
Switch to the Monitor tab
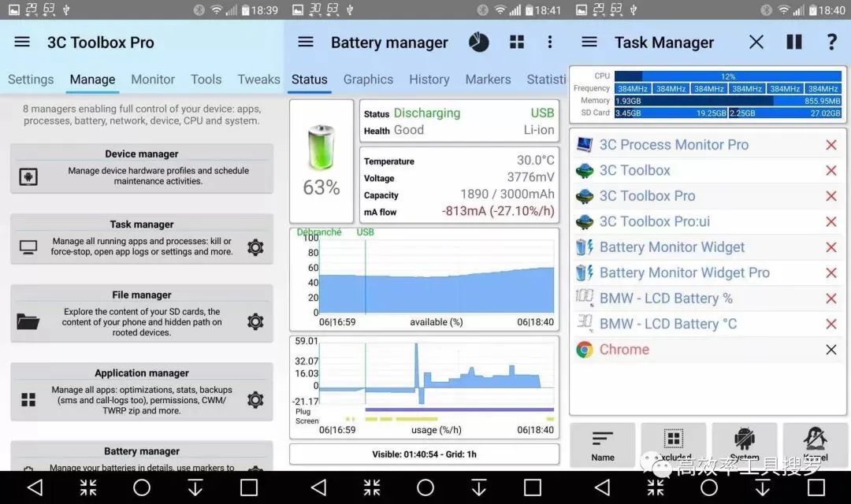click(x=153, y=80)
